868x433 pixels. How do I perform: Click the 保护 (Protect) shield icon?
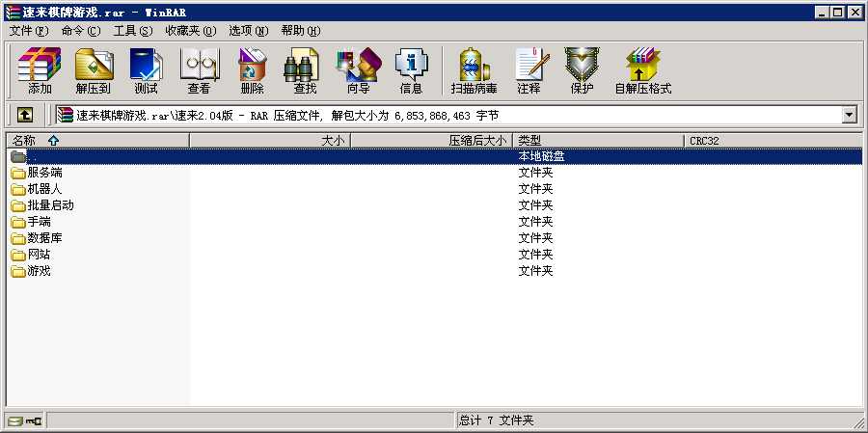point(582,70)
